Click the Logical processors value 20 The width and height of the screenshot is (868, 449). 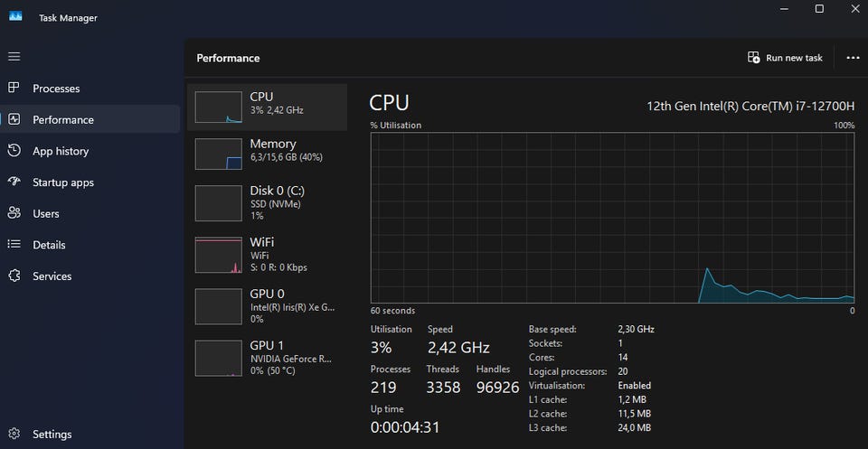tap(623, 371)
